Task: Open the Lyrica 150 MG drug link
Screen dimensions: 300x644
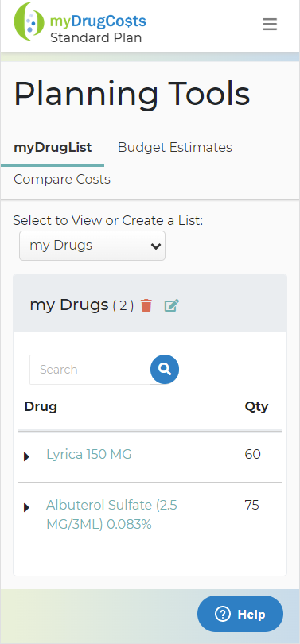Action: 89,455
